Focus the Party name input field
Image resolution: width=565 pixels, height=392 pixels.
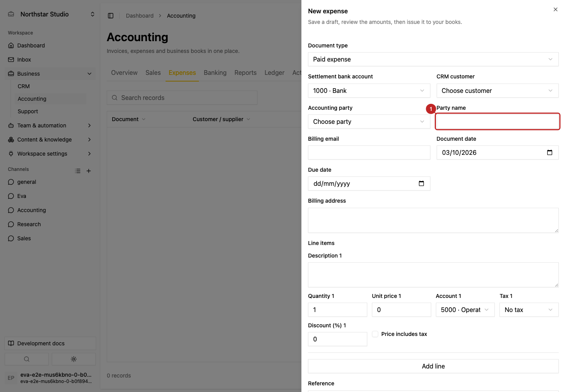498,122
